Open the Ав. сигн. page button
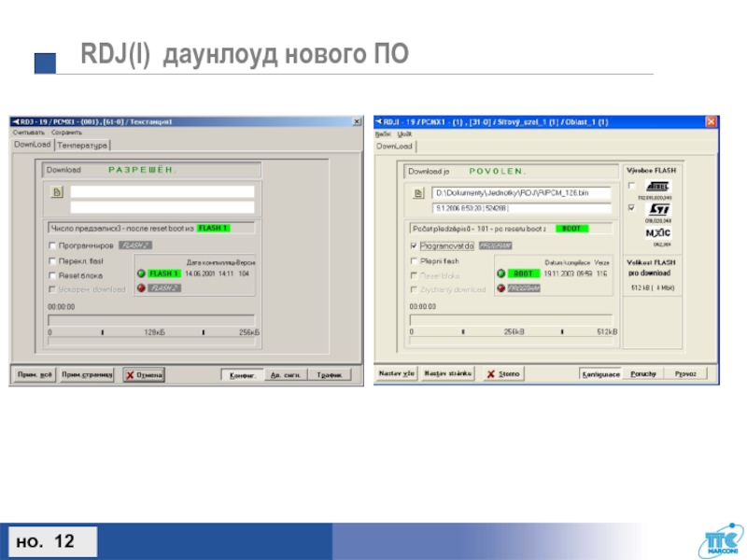The width and height of the screenshot is (747, 560). pos(286,375)
